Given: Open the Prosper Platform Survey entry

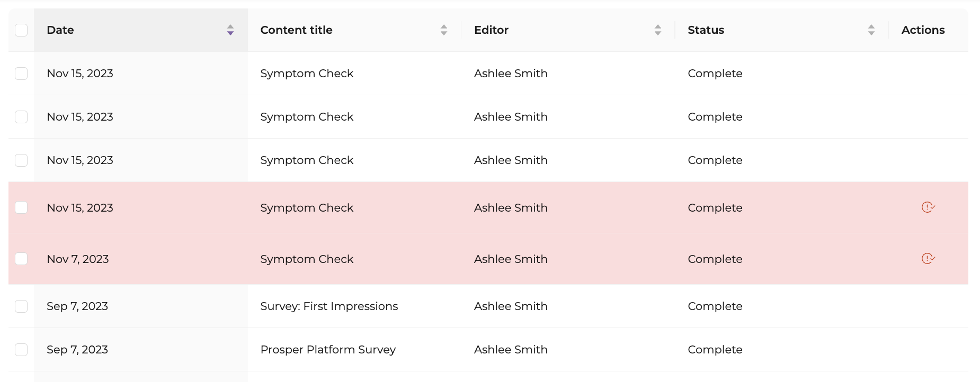Looking at the screenshot, I should pyautogui.click(x=328, y=350).
